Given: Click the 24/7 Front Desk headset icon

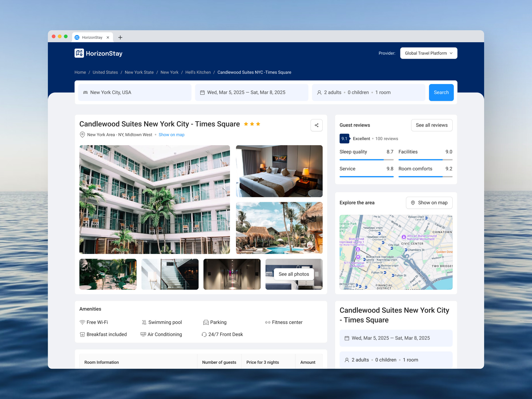Looking at the screenshot, I should [204, 334].
